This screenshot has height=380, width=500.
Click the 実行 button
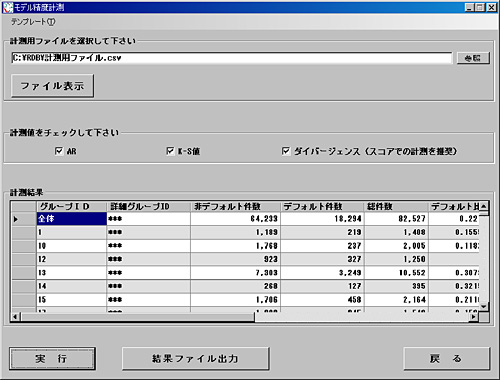[52, 359]
